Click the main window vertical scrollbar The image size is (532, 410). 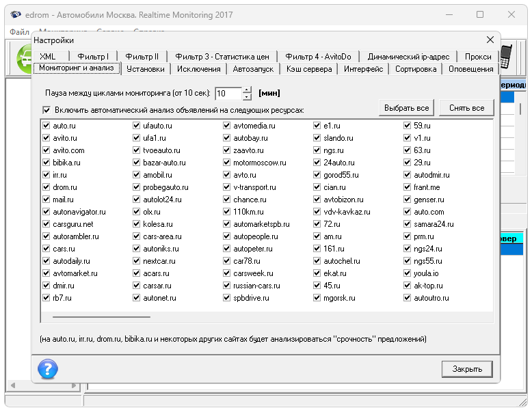520,109
